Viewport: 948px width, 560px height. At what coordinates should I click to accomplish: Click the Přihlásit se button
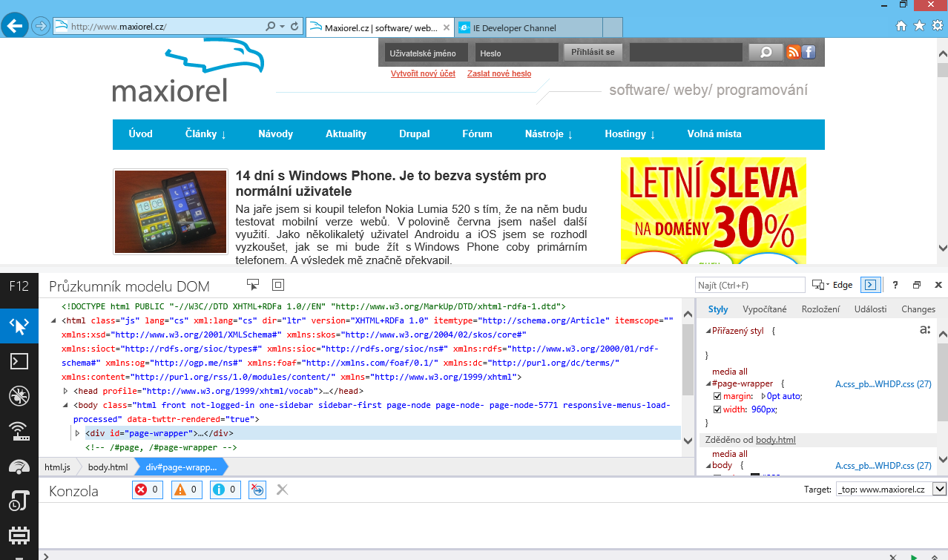[593, 52]
